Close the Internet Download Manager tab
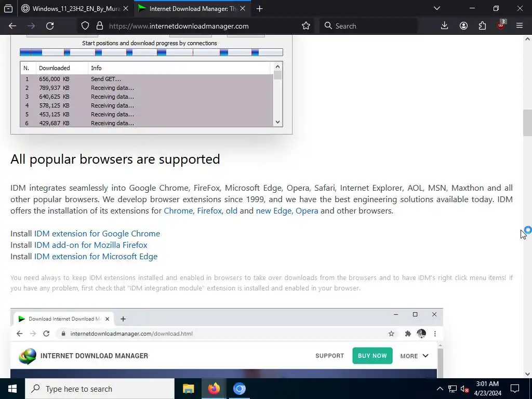532x399 pixels. pos(243,8)
